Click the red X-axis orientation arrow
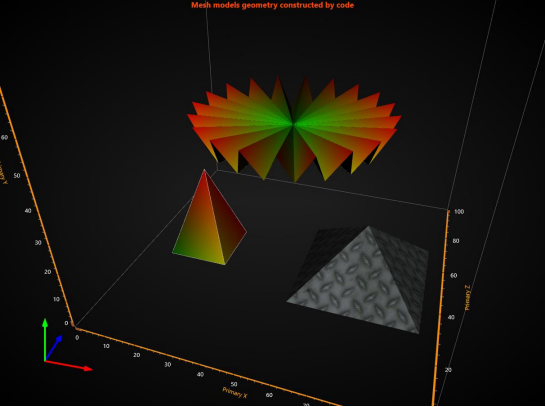The image size is (546, 407). click(x=69, y=365)
